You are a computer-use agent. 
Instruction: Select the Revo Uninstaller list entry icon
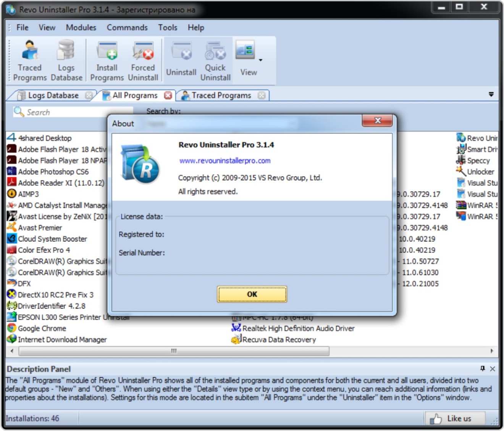click(x=461, y=137)
